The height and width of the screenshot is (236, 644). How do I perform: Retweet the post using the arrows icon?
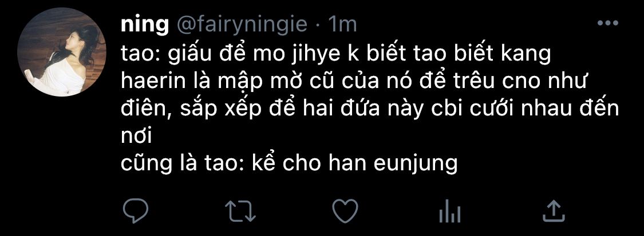coord(241,212)
